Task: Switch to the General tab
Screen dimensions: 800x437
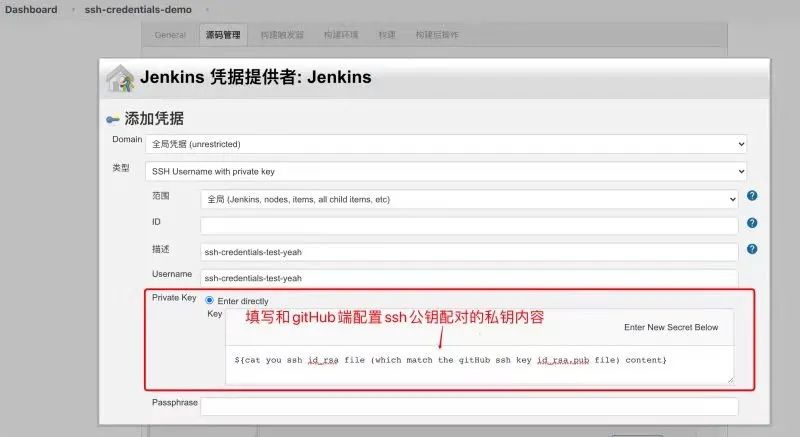Action: [170, 35]
